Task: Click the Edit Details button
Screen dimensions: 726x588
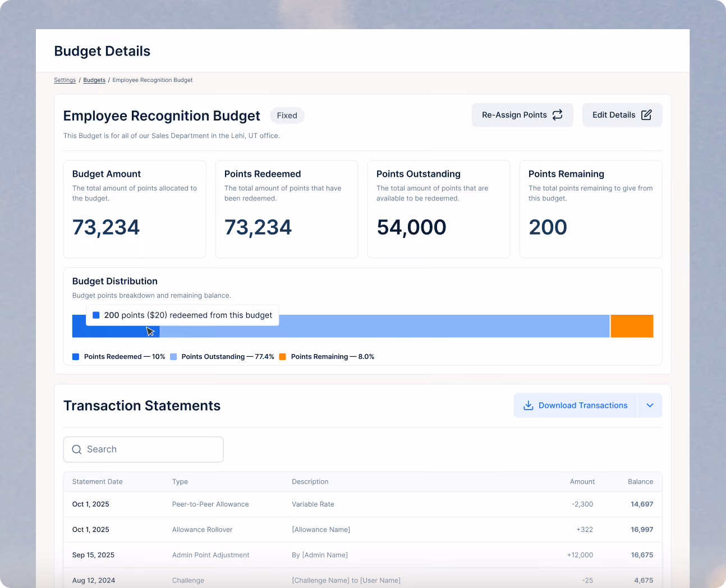Action: [x=622, y=115]
